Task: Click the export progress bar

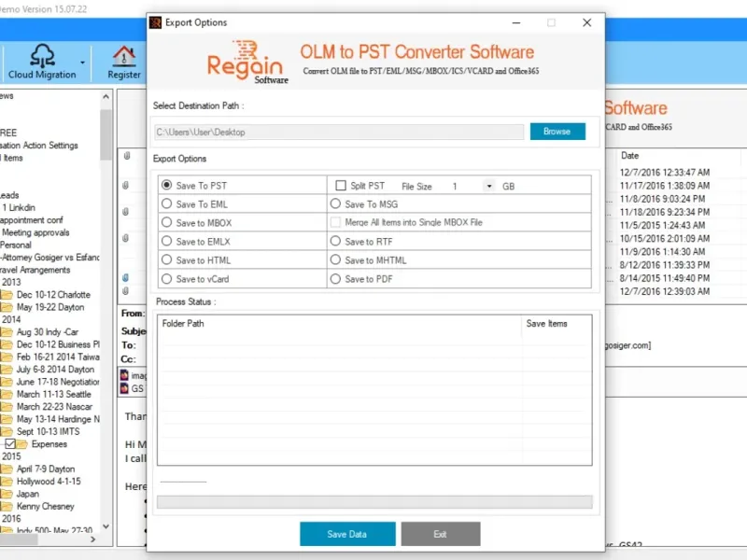Action: 374,501
